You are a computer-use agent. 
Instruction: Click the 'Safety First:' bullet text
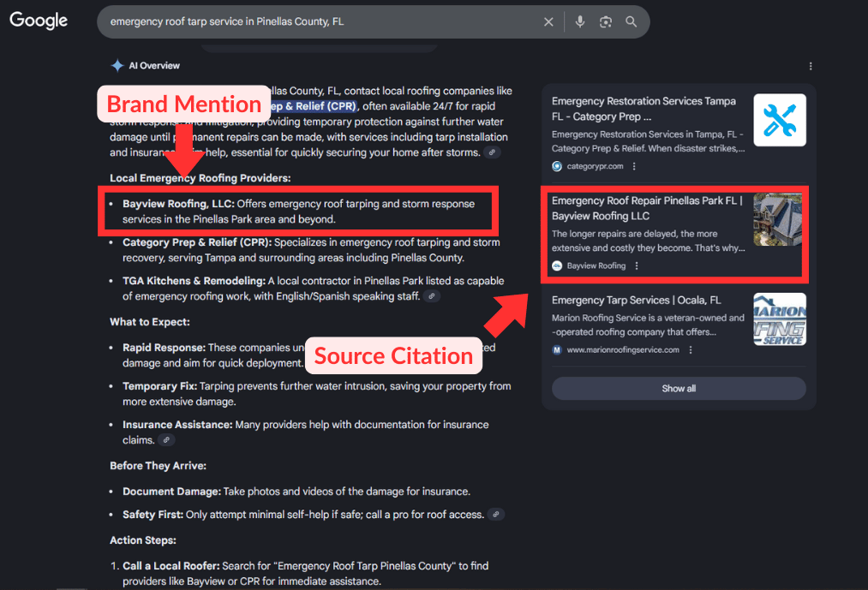[x=153, y=515]
